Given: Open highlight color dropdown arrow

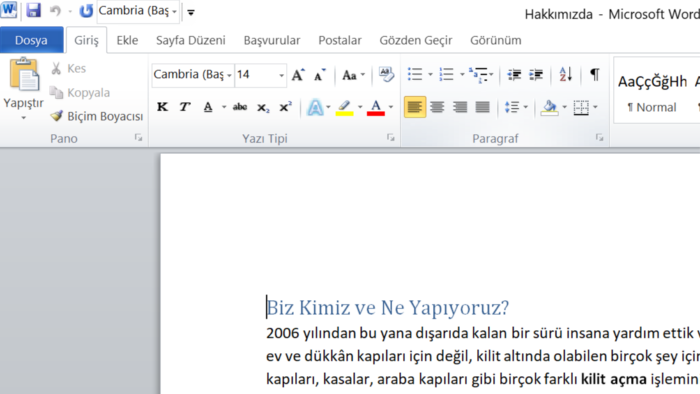Looking at the screenshot, I should (360, 107).
